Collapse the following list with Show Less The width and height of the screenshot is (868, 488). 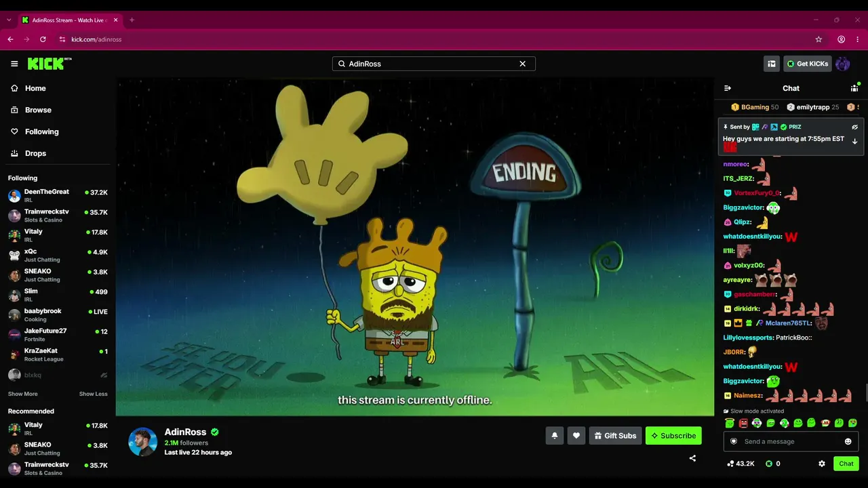coord(93,394)
